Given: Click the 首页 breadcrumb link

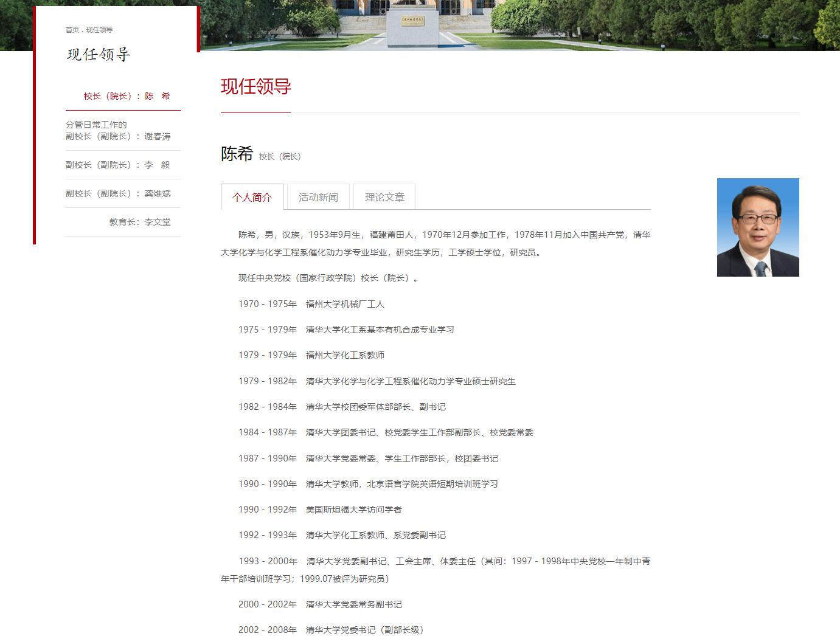Looking at the screenshot, I should point(72,30).
